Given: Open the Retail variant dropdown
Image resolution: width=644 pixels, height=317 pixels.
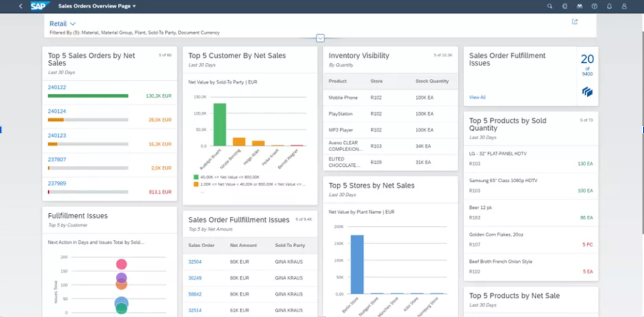Looking at the screenshot, I should (62, 24).
